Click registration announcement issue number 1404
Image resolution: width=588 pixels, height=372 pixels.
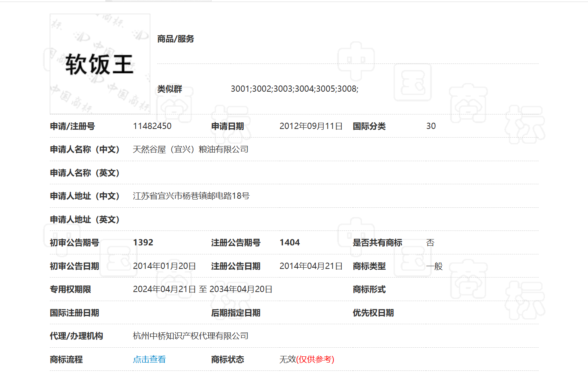tap(290, 242)
